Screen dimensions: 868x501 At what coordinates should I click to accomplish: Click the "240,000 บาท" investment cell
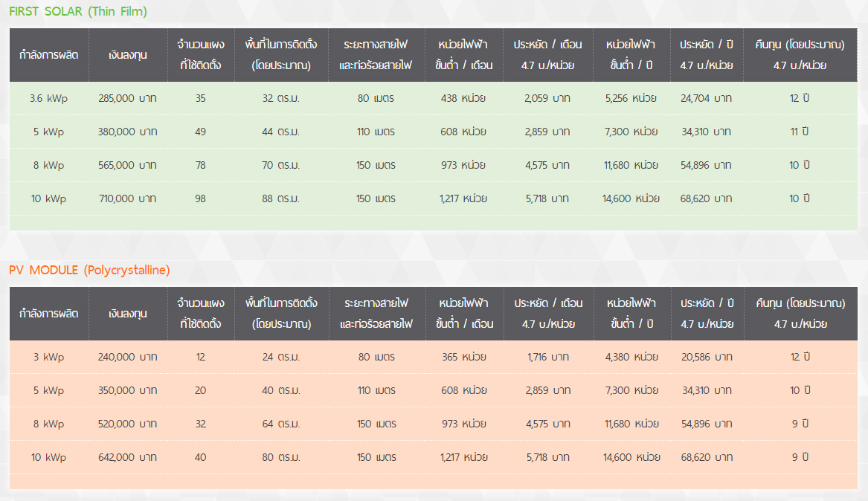coord(127,358)
